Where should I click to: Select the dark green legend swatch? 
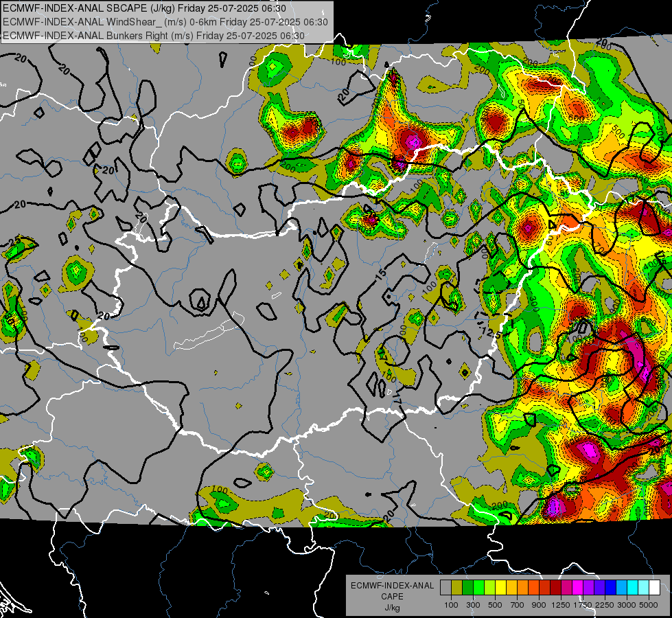coord(467,588)
